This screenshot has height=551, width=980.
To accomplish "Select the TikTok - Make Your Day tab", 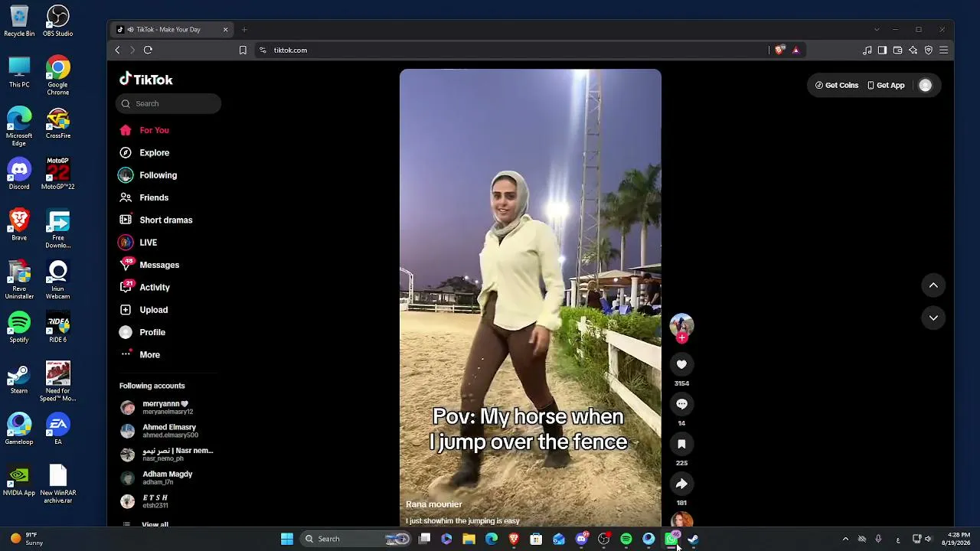I will tap(172, 30).
